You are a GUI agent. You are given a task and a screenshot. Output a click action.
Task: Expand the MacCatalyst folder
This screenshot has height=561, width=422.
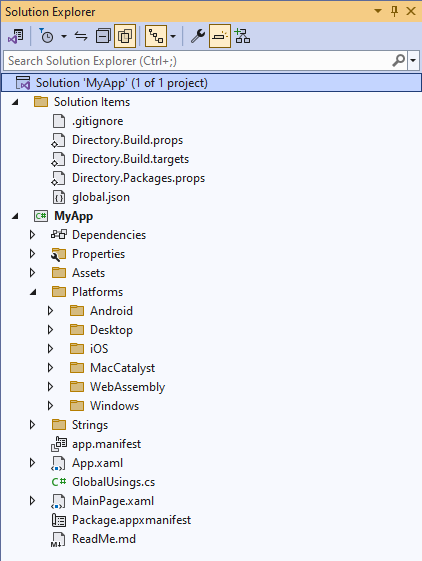coord(50,368)
